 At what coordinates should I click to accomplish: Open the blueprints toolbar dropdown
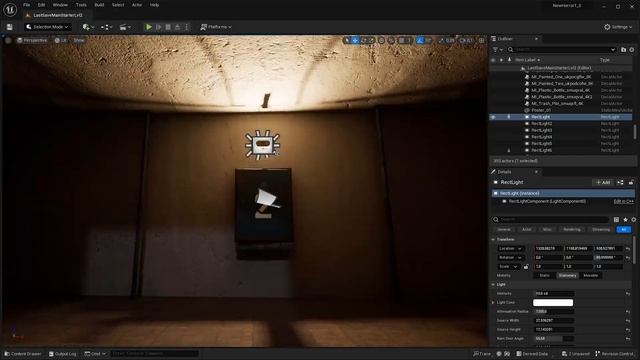pyautogui.click(x=107, y=27)
